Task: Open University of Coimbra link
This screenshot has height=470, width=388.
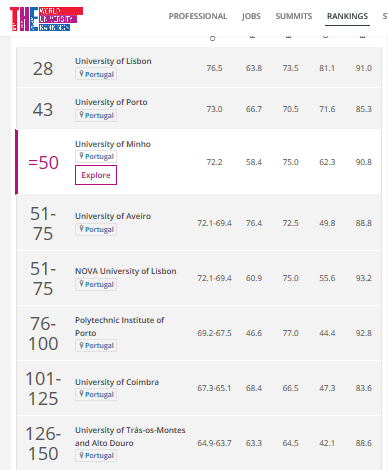Action: click(117, 382)
